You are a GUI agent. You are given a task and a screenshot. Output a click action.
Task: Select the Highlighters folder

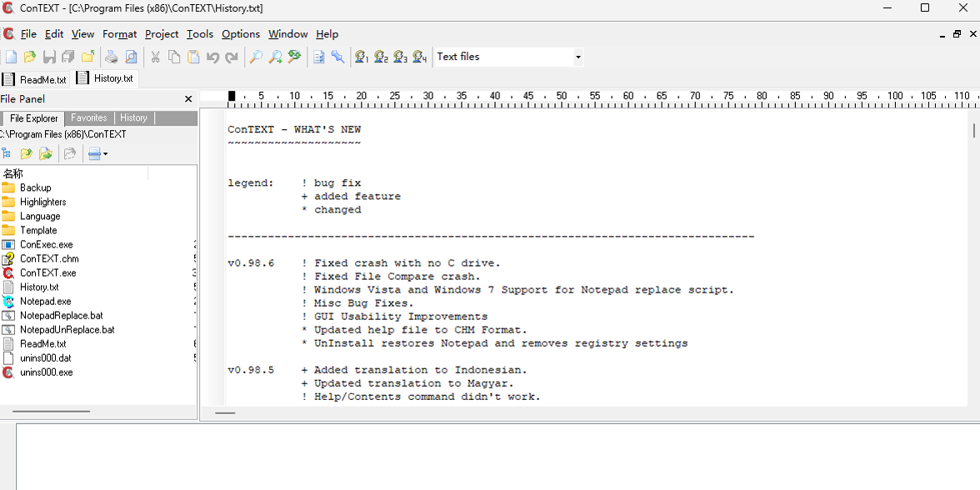point(42,202)
